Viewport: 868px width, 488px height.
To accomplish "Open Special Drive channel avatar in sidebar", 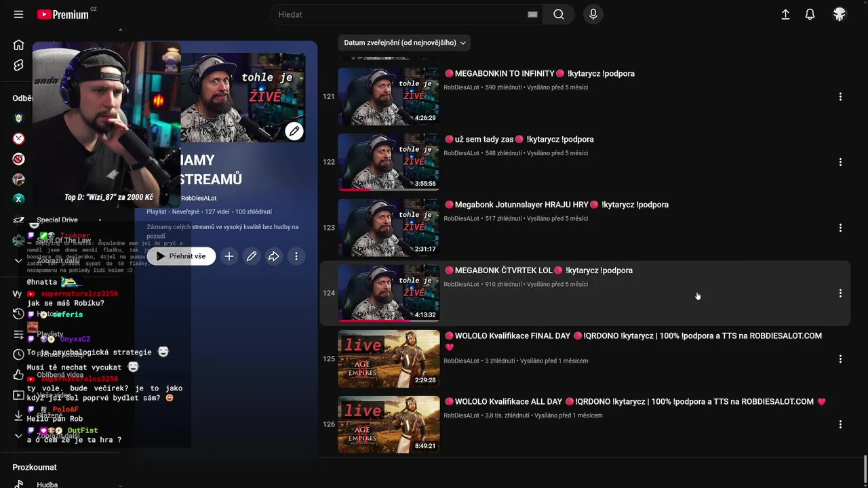I will click(18, 220).
